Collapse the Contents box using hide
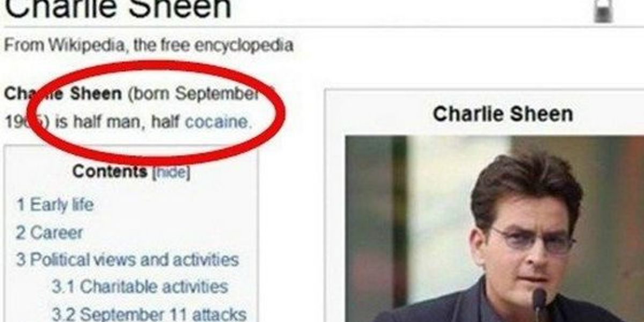The image size is (644, 322). (172, 173)
